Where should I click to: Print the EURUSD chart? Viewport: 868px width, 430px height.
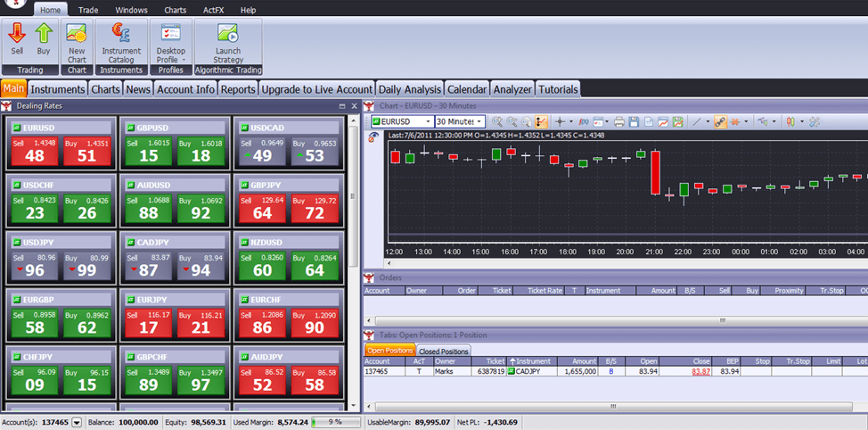[x=619, y=122]
